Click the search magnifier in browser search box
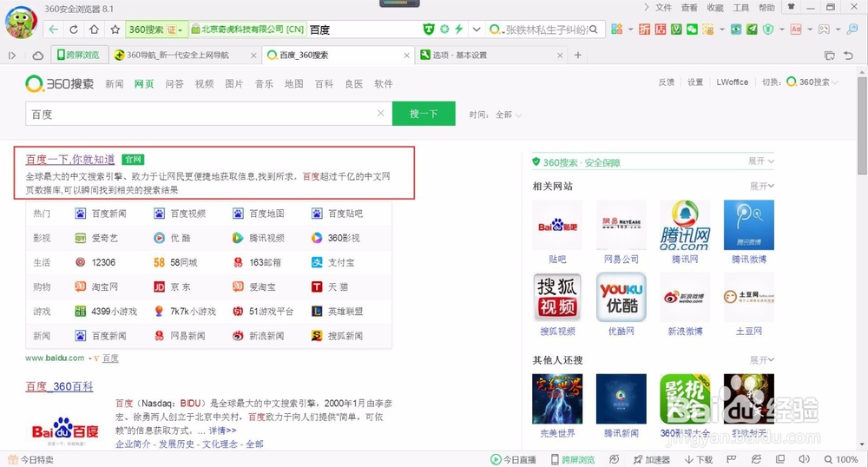The width and height of the screenshot is (868, 467). (x=594, y=30)
